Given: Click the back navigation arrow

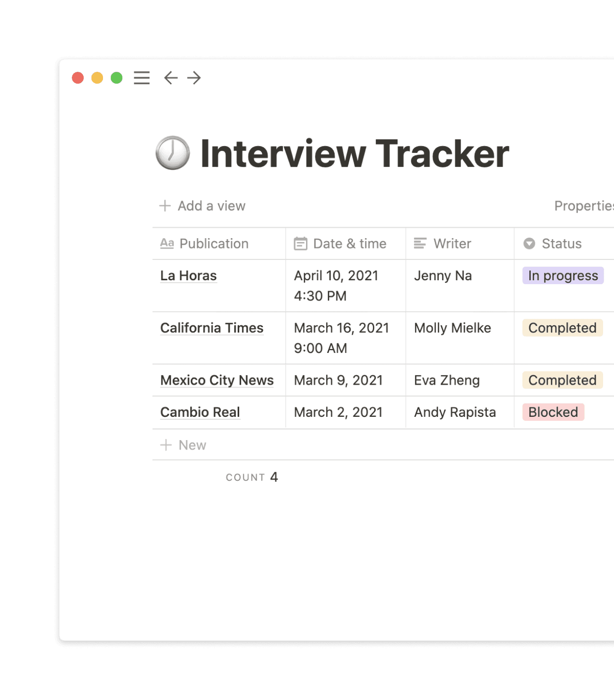Looking at the screenshot, I should pyautogui.click(x=170, y=78).
